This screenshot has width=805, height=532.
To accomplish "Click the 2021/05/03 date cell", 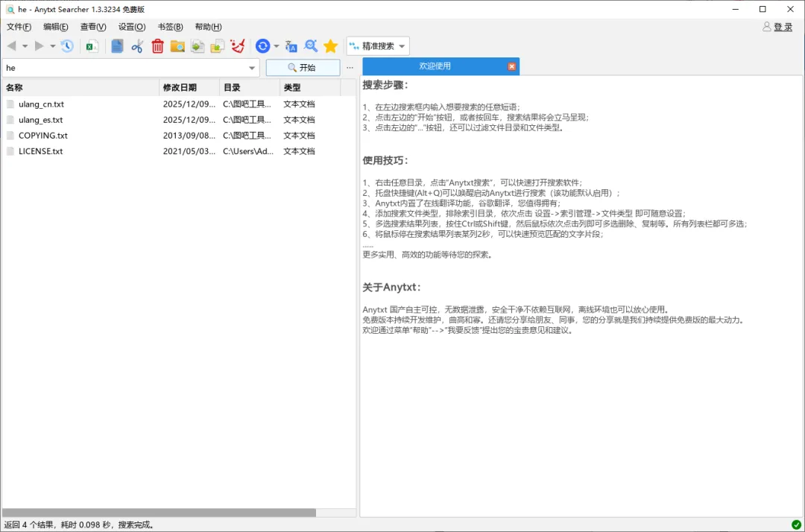I will pos(189,151).
